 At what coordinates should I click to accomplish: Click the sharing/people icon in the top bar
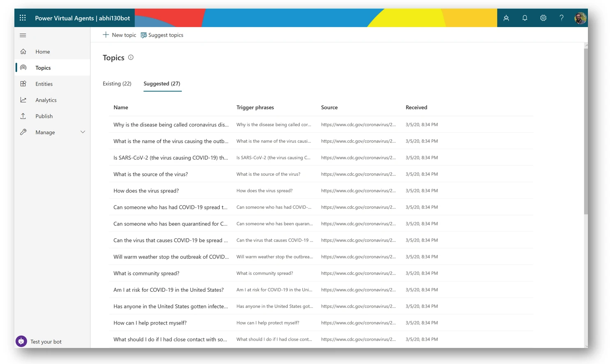(506, 18)
